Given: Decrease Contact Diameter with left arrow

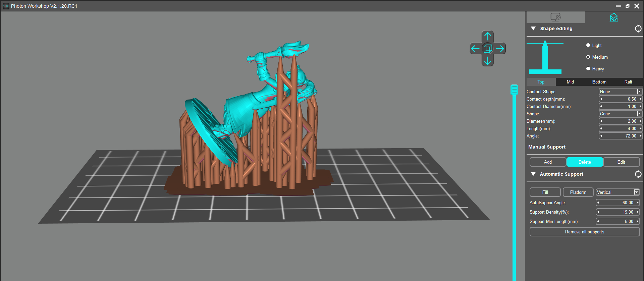Looking at the screenshot, I should tap(601, 106).
